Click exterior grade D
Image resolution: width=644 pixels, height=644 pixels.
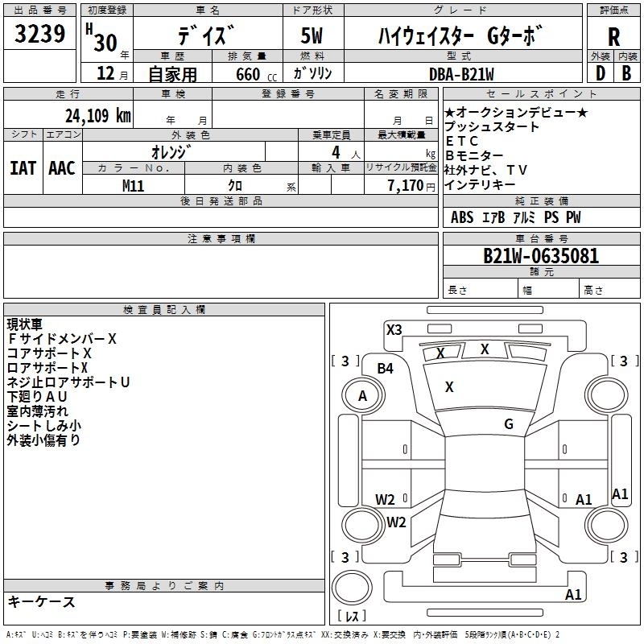(x=601, y=73)
